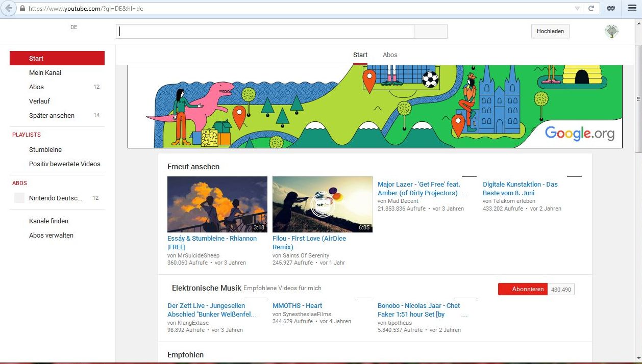Click the PLAYLISTS heading in the sidebar
Screen dimensions: 642x364
click(27, 135)
